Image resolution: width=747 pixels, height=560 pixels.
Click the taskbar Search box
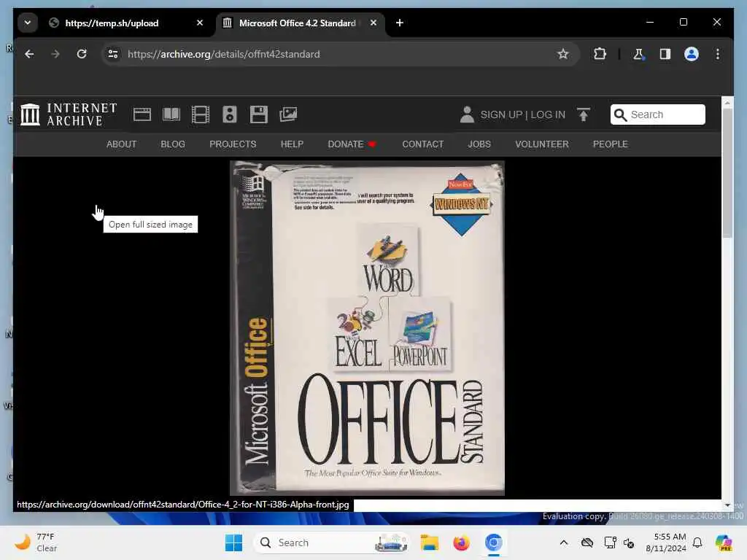(332, 542)
